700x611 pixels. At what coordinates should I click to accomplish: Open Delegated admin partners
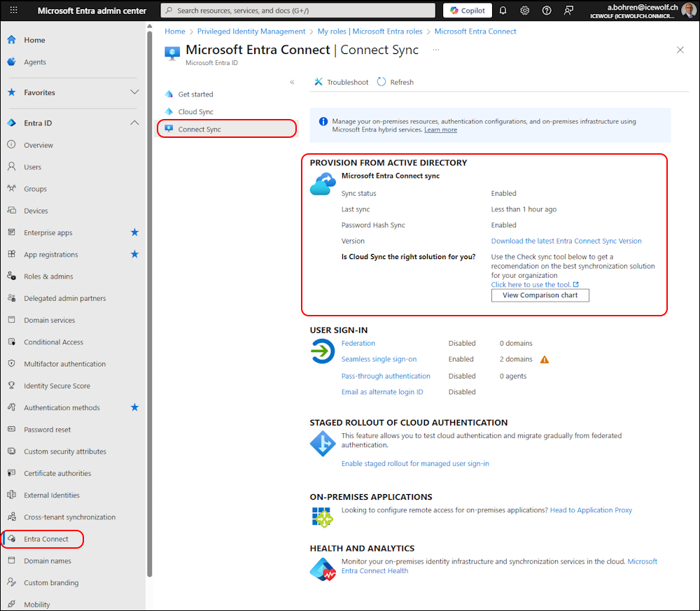[64, 298]
